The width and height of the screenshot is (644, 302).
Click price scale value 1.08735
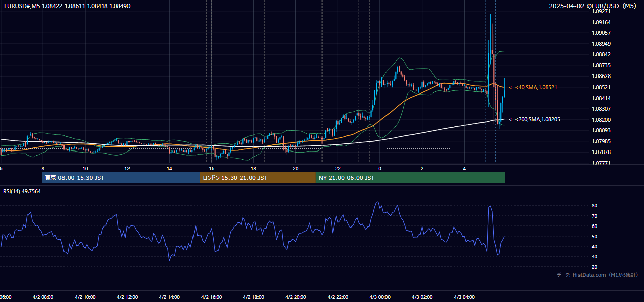click(601, 65)
